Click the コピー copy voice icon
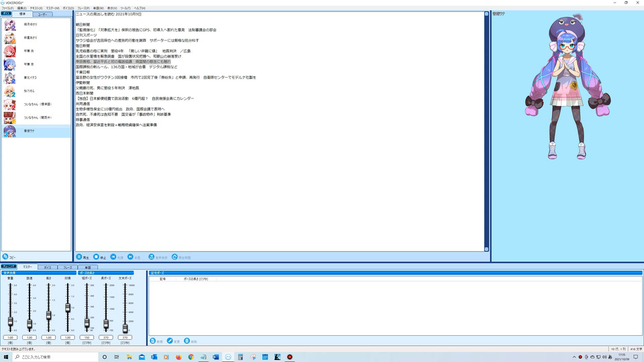 5,257
